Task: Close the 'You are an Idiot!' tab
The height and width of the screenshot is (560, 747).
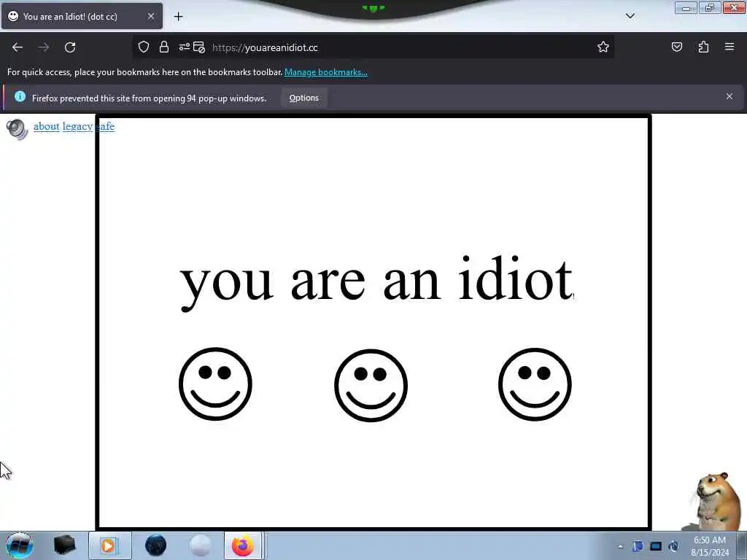Action: (x=151, y=16)
